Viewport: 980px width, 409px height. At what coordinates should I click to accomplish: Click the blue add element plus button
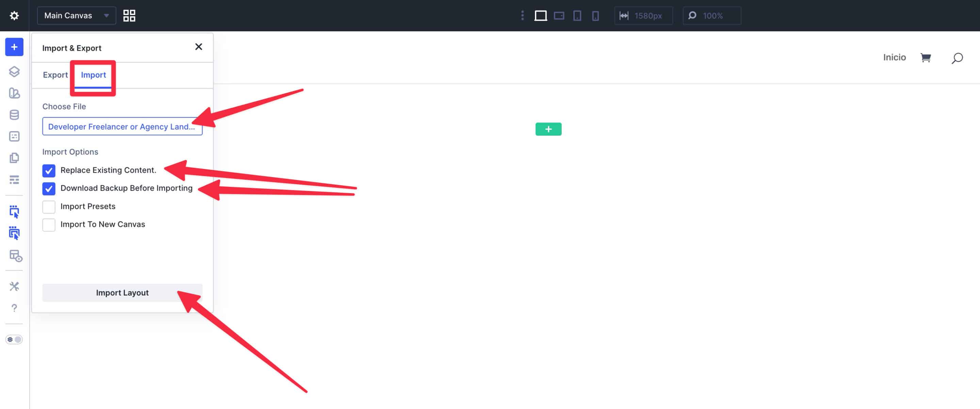(x=14, y=47)
